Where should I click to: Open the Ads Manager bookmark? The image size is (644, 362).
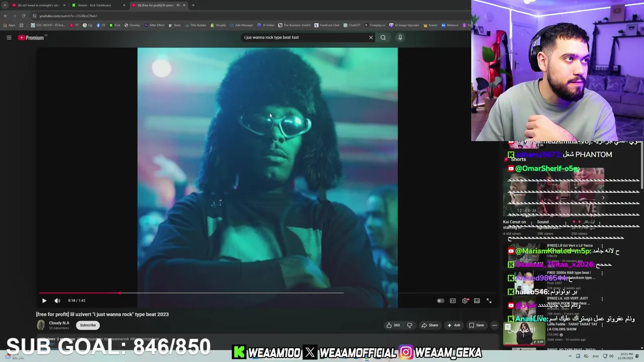click(x=242, y=25)
